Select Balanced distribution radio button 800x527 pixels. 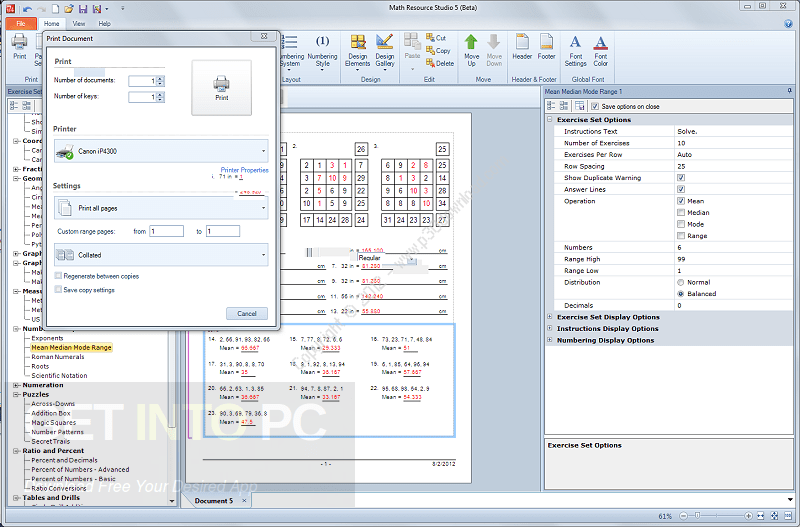pos(681,294)
